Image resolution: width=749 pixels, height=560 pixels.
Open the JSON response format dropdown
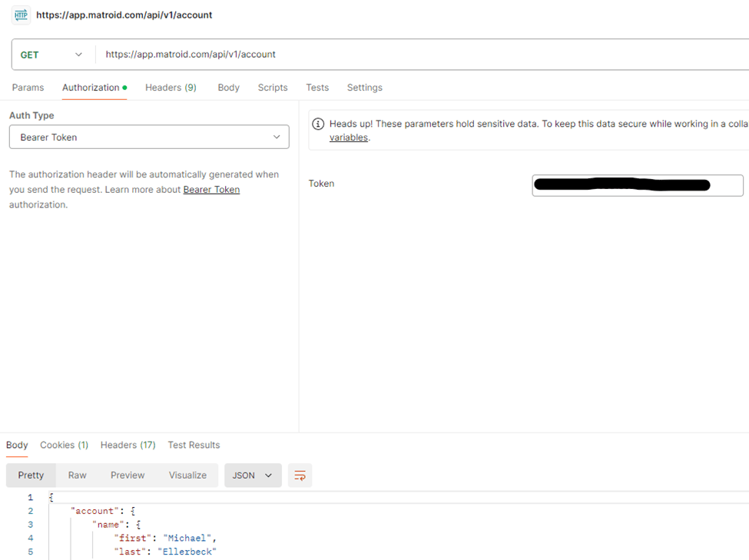coord(253,476)
